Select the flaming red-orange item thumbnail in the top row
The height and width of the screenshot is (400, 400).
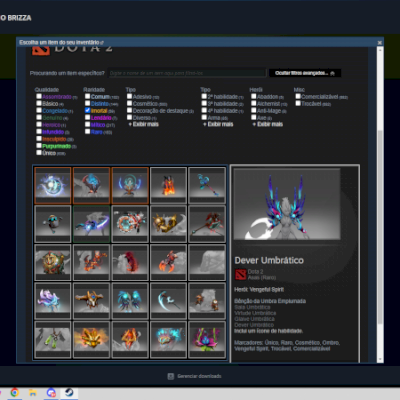pyautogui.click(x=168, y=185)
